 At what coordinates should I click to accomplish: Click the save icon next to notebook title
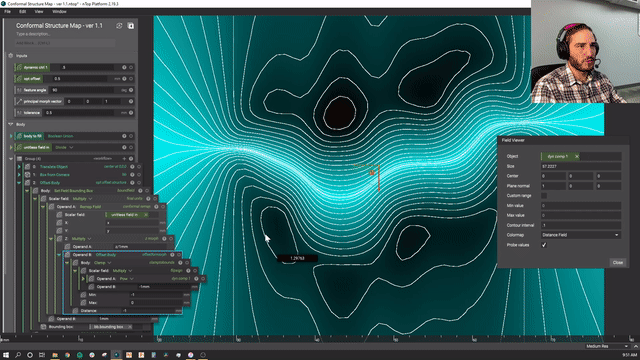(x=131, y=26)
